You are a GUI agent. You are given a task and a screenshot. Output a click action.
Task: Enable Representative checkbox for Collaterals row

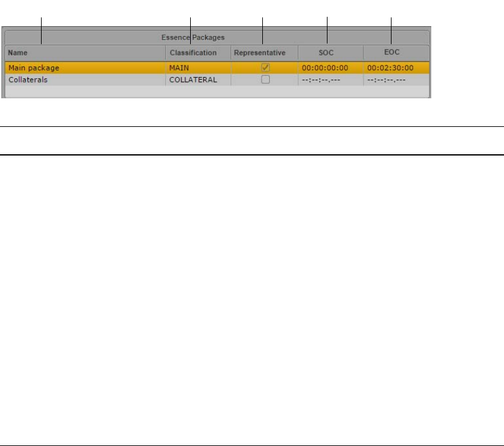pyautogui.click(x=265, y=80)
